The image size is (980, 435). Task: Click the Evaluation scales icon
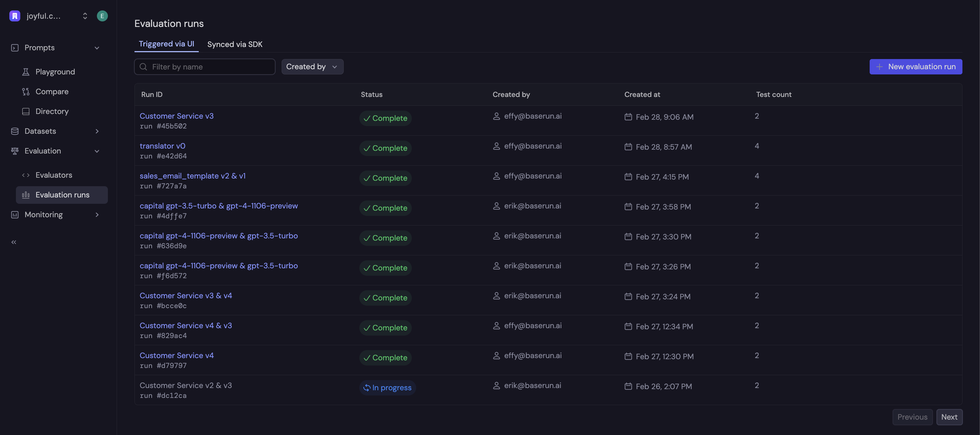[x=15, y=151]
